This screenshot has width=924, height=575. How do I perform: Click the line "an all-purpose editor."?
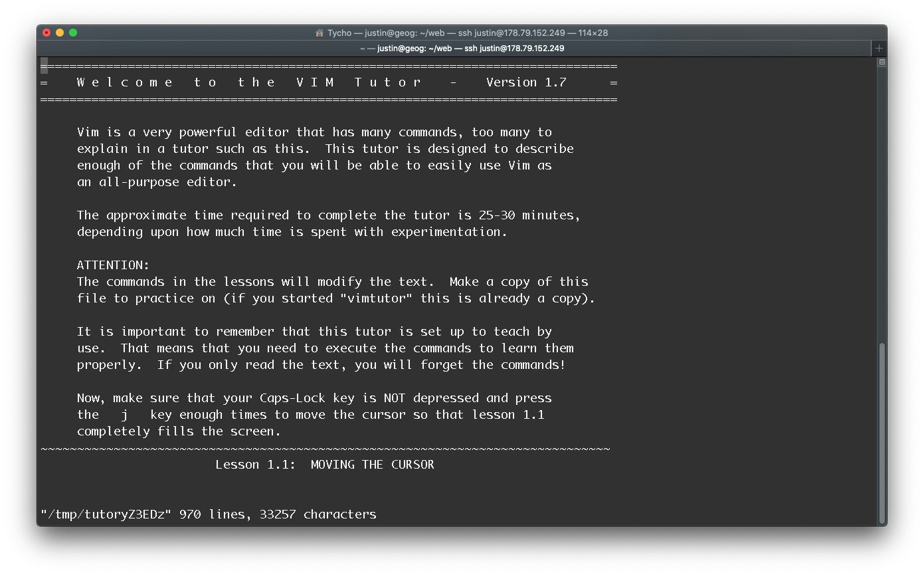[157, 182]
